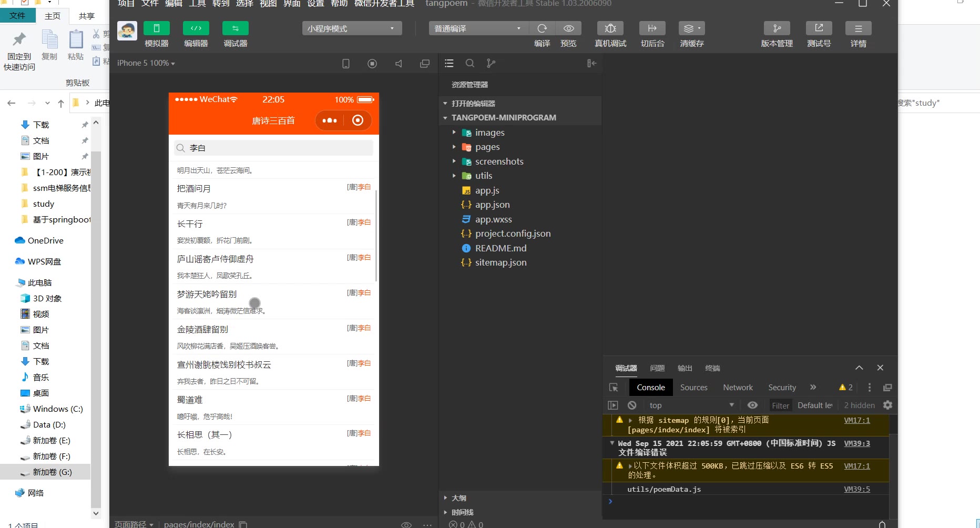This screenshot has width=980, height=528.
Task: Switch to the Sources tab
Action: coord(693,388)
